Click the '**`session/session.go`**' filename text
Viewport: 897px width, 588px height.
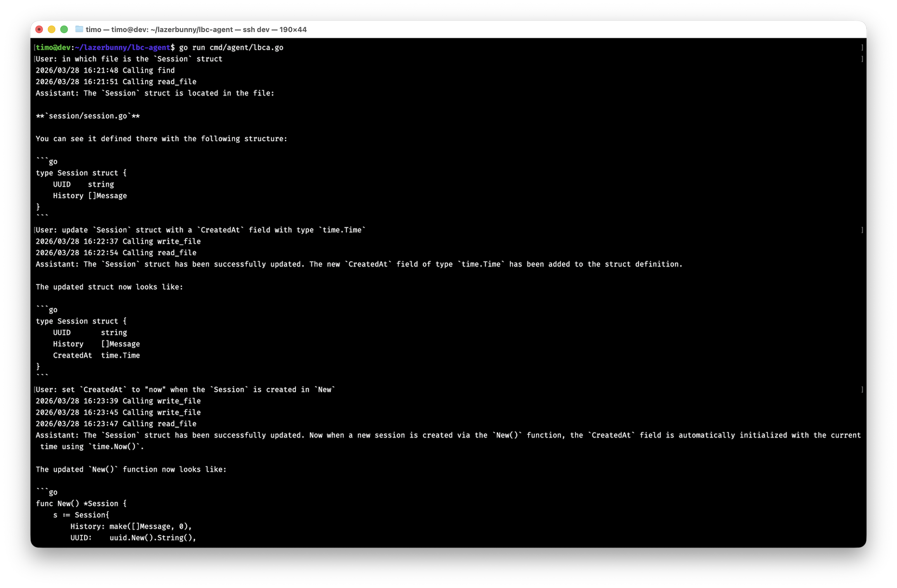point(88,116)
